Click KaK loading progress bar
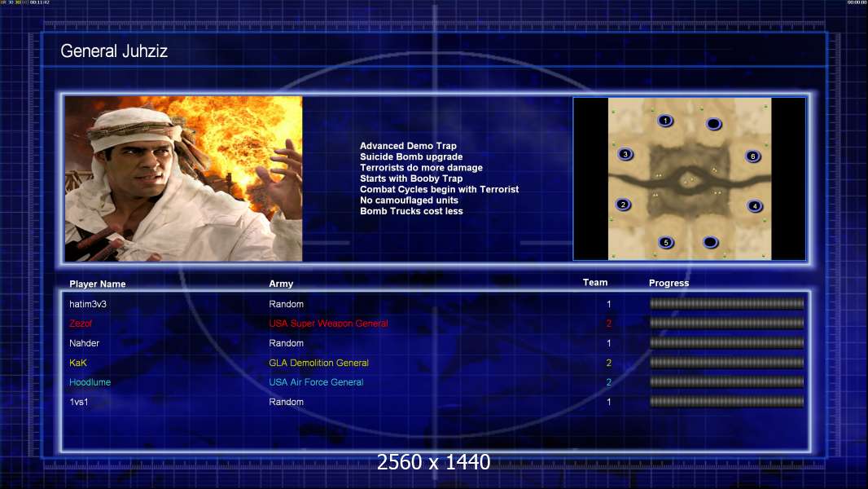Screen dimensions: 868x489 [726, 363]
